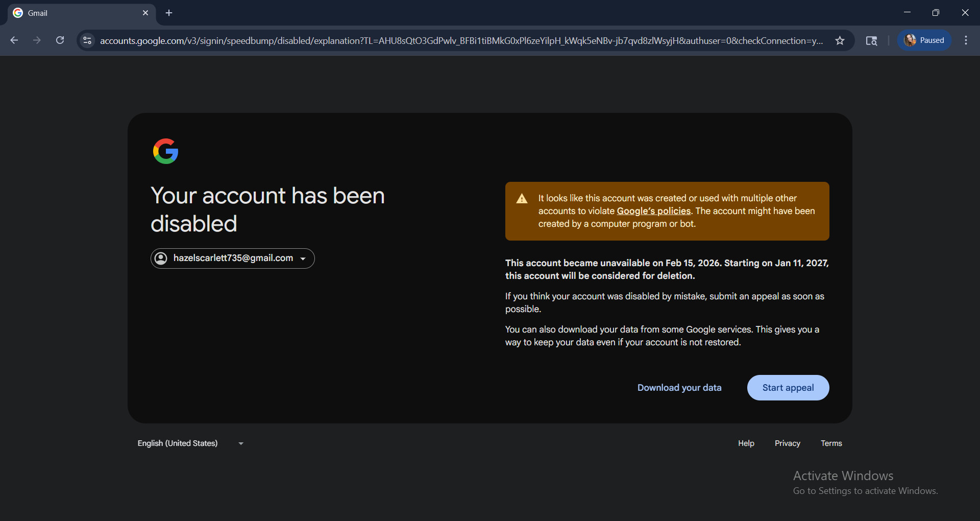The height and width of the screenshot is (521, 980).
Task: Click the Start appeal button
Action: click(788, 388)
